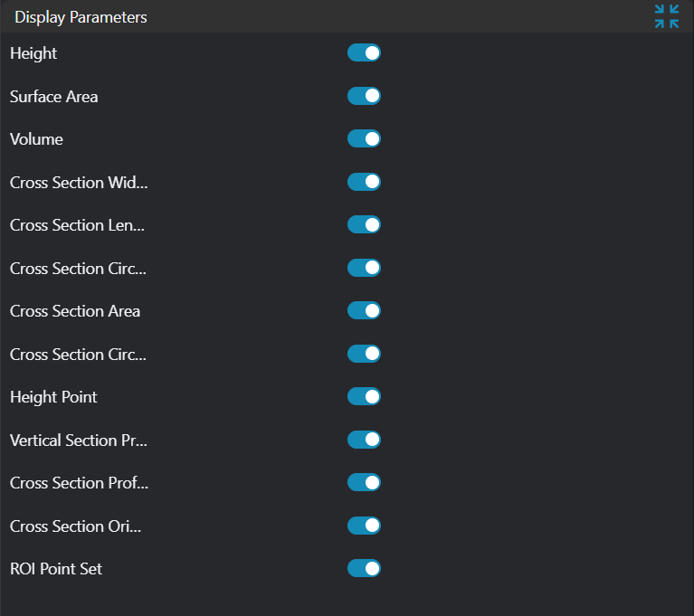This screenshot has height=616, width=694.
Task: Turn off the Vertical Section Pr... switch
Action: point(364,440)
